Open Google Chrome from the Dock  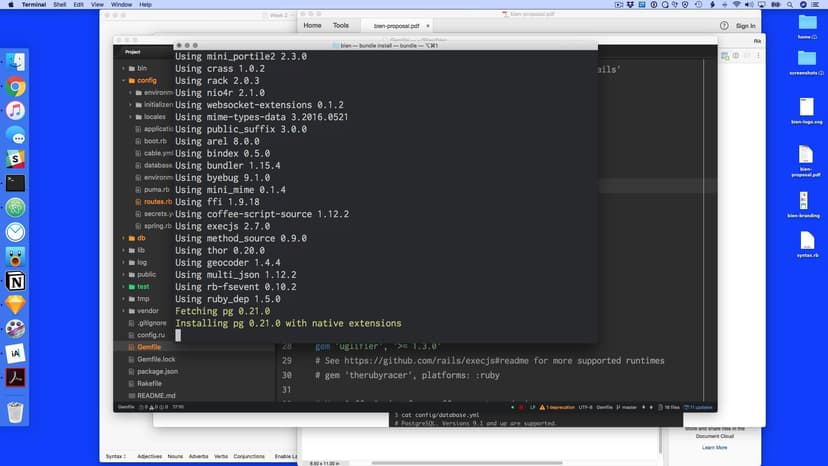(x=16, y=87)
